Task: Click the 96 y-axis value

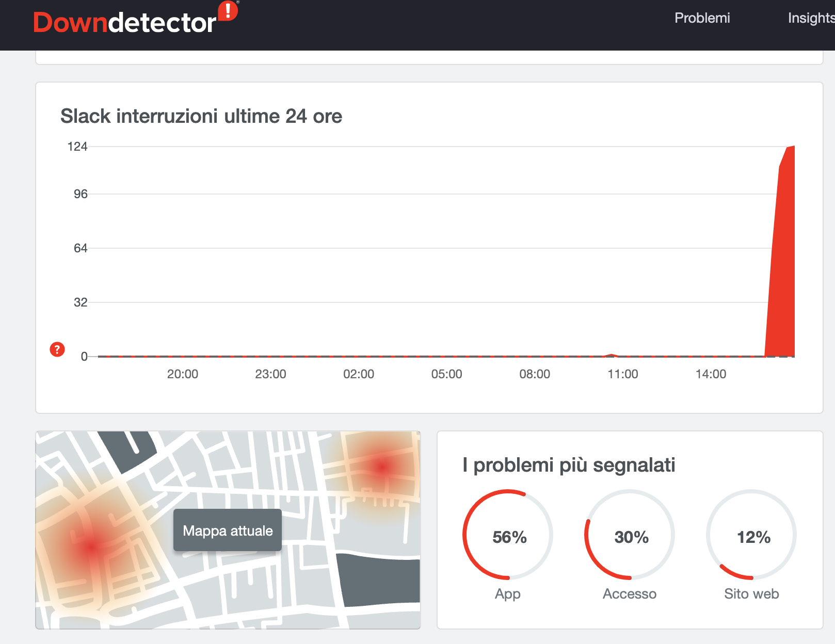Action: [x=81, y=194]
